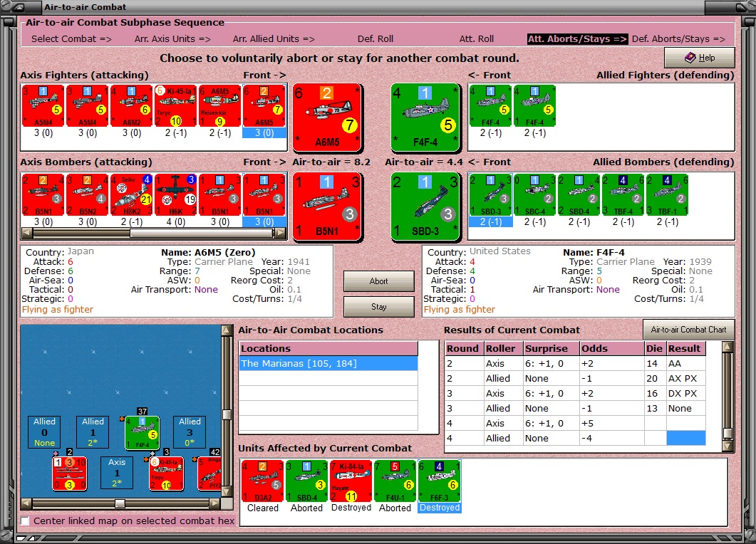Click the map vertical scrollbar thumb
This screenshot has height=544, width=756.
click(226, 414)
